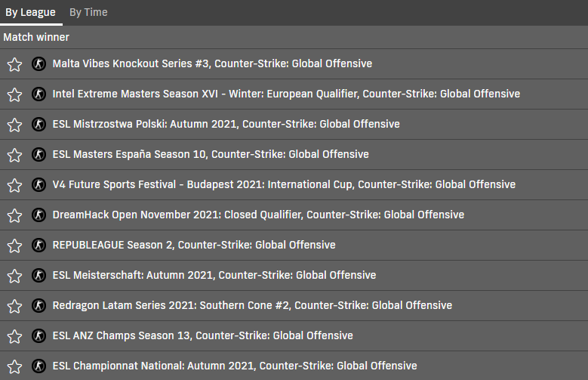Click the game icon next to ESL ANZ Champs
This screenshot has height=380, width=588.
coord(38,335)
